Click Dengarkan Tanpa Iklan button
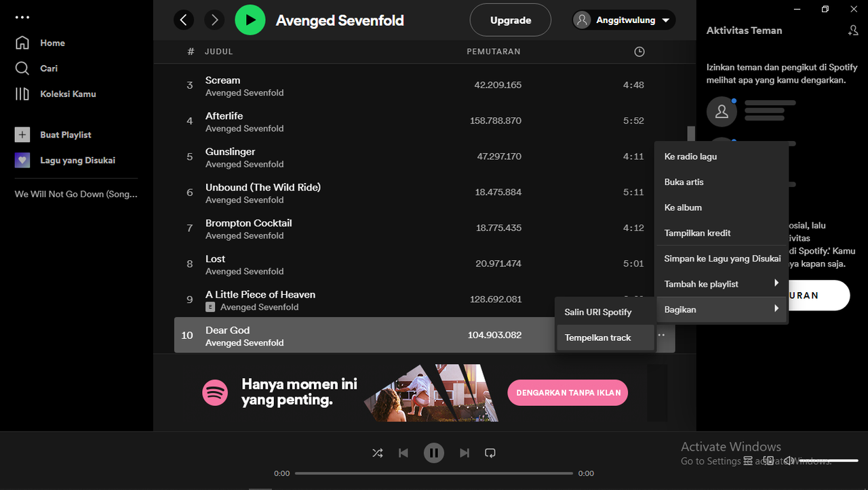The image size is (868, 490). (568, 392)
